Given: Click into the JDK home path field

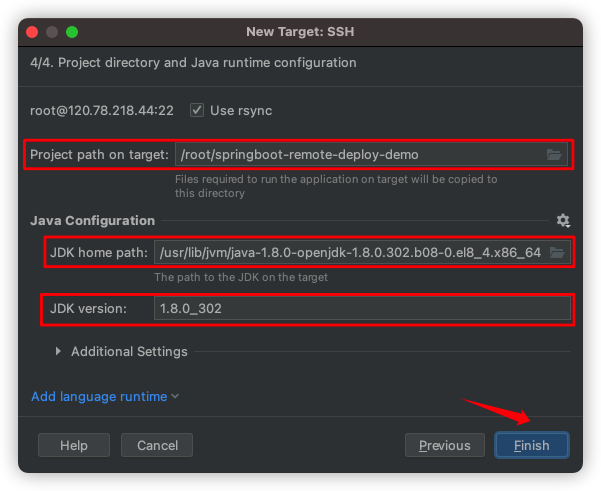Looking at the screenshot, I should pos(348,252).
